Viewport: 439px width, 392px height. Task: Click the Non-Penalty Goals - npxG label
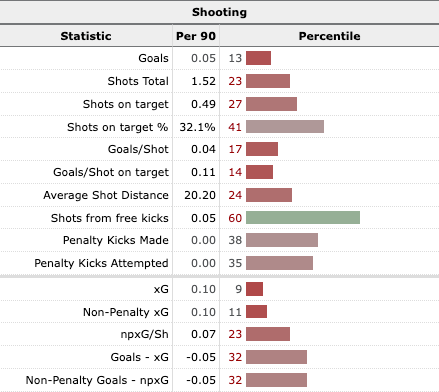[x=97, y=380]
